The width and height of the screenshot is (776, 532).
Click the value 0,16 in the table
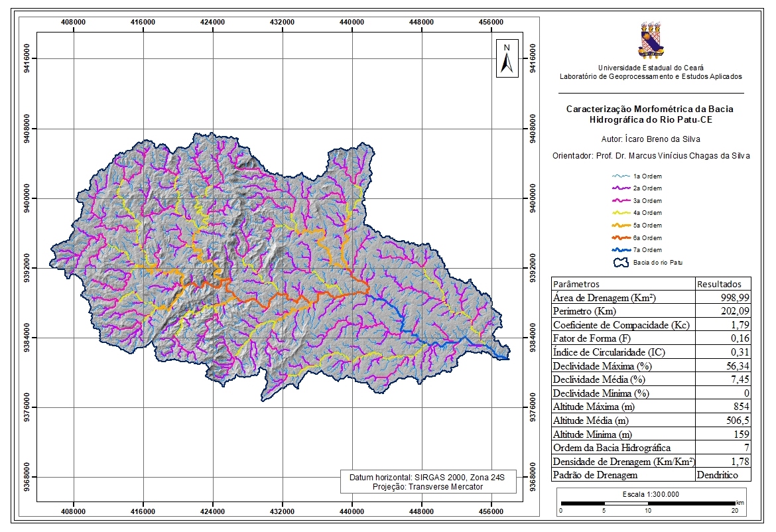coord(740,338)
